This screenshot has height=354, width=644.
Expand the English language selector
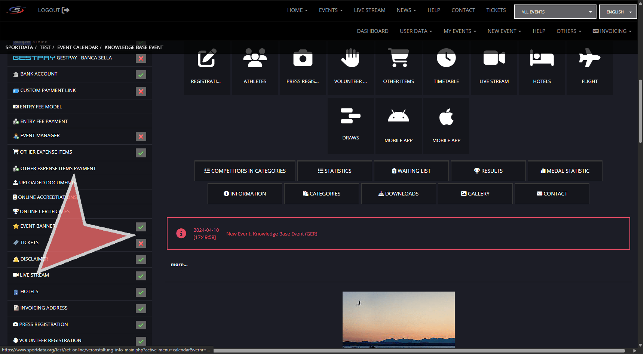click(x=618, y=12)
